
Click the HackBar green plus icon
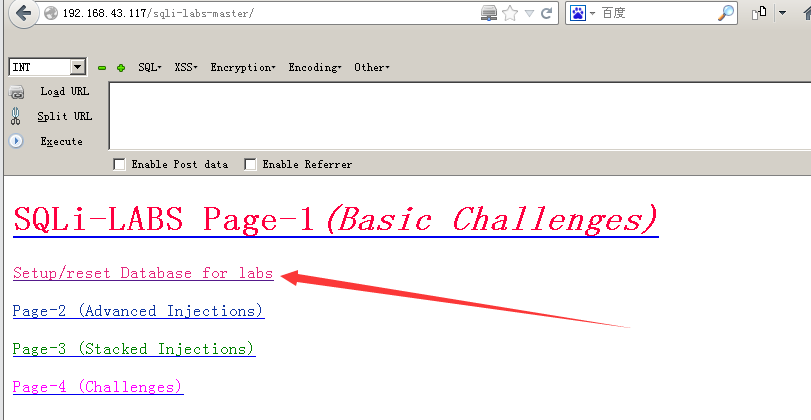pyautogui.click(x=121, y=68)
